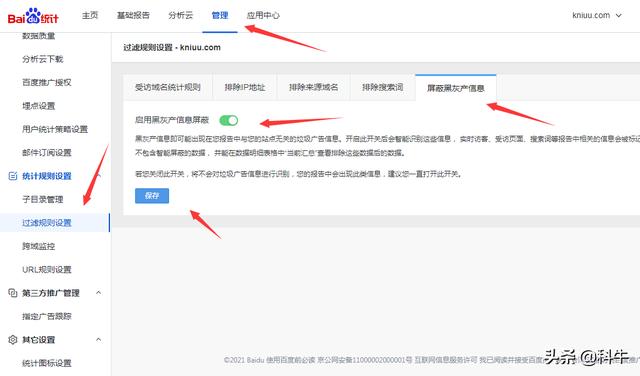Open 埋点设置 in the sidebar
Screen dimensions: 640x376
(x=38, y=106)
